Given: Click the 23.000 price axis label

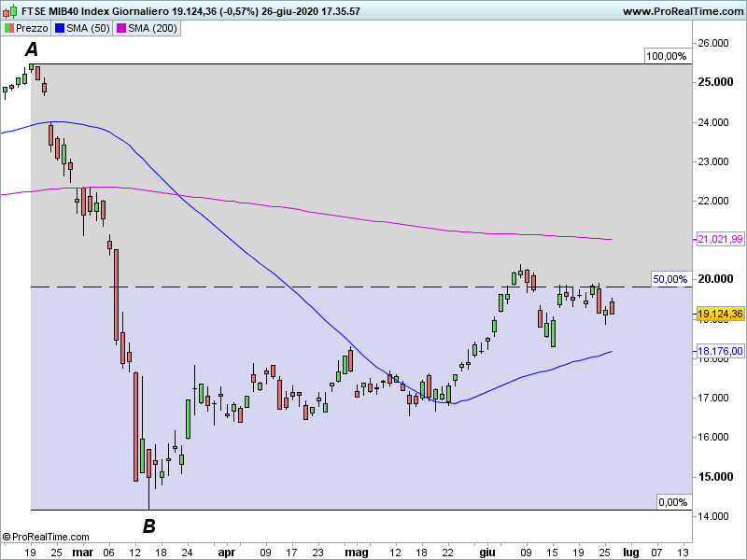Looking at the screenshot, I should pos(713,161).
